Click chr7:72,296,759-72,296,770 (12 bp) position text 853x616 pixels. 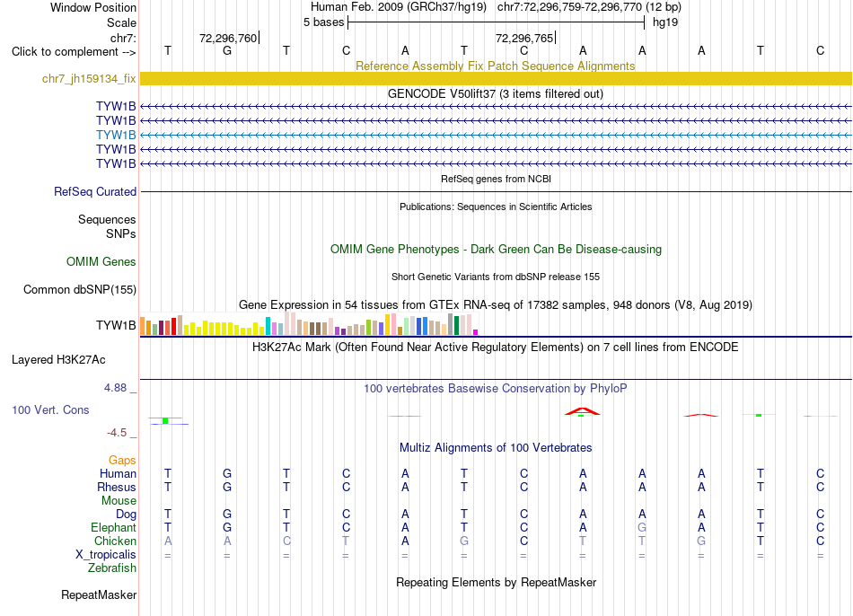point(589,7)
